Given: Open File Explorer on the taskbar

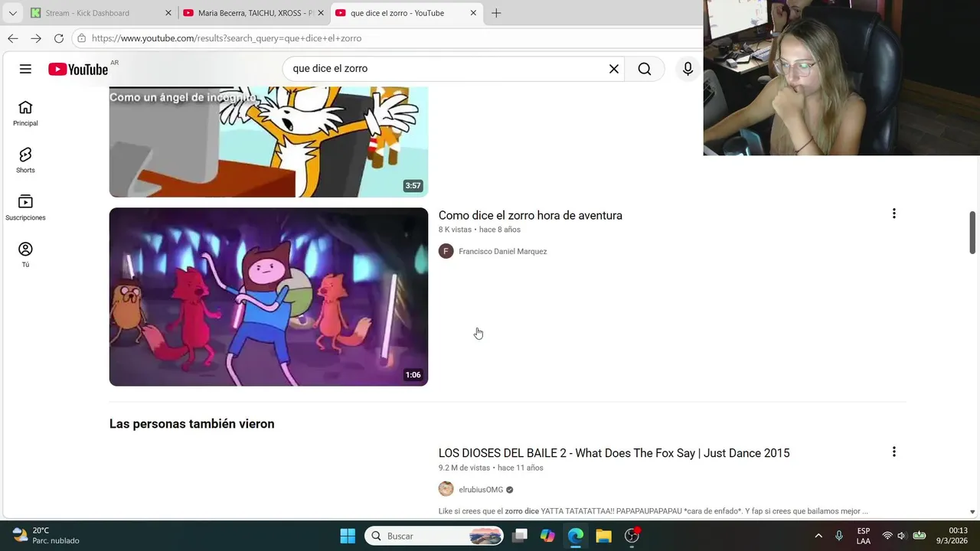Looking at the screenshot, I should [604, 536].
